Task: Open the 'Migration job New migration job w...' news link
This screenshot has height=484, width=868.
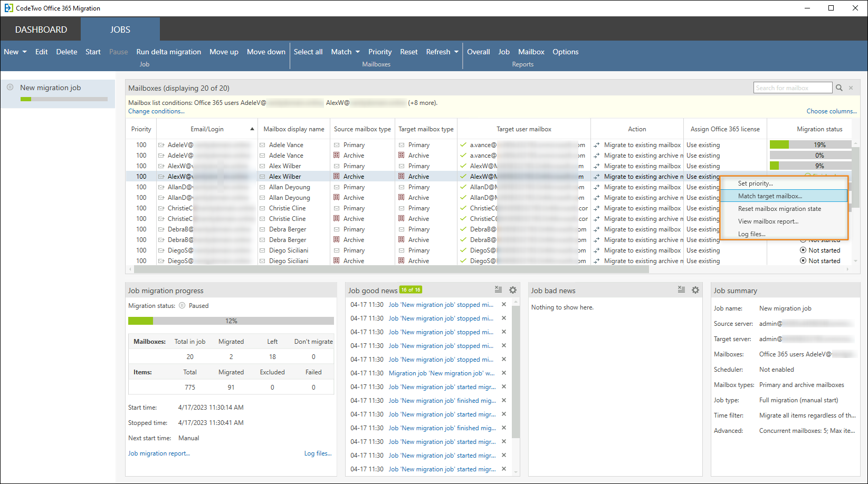Action: [442, 373]
